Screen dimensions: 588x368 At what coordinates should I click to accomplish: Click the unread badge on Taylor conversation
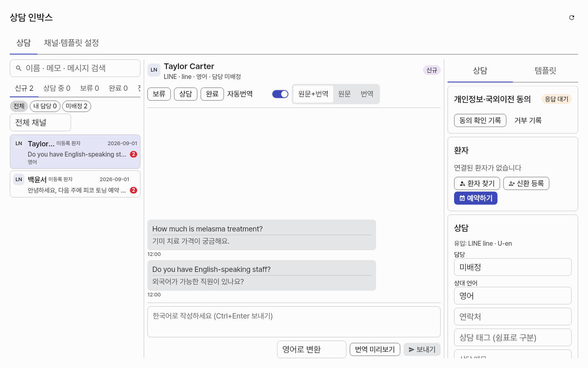[x=134, y=154]
